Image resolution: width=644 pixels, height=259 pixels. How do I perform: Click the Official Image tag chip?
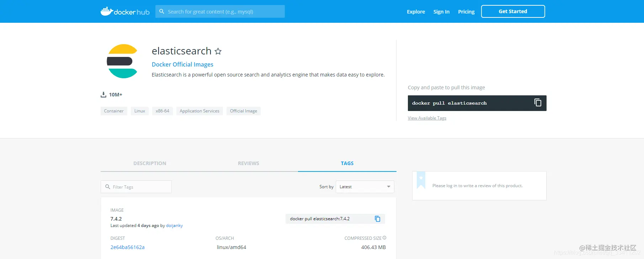coord(244,111)
